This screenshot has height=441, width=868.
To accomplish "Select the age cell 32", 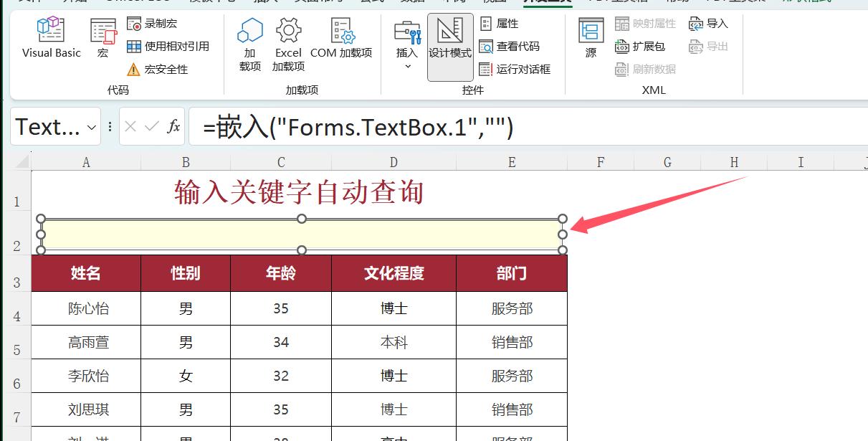I will point(281,376).
